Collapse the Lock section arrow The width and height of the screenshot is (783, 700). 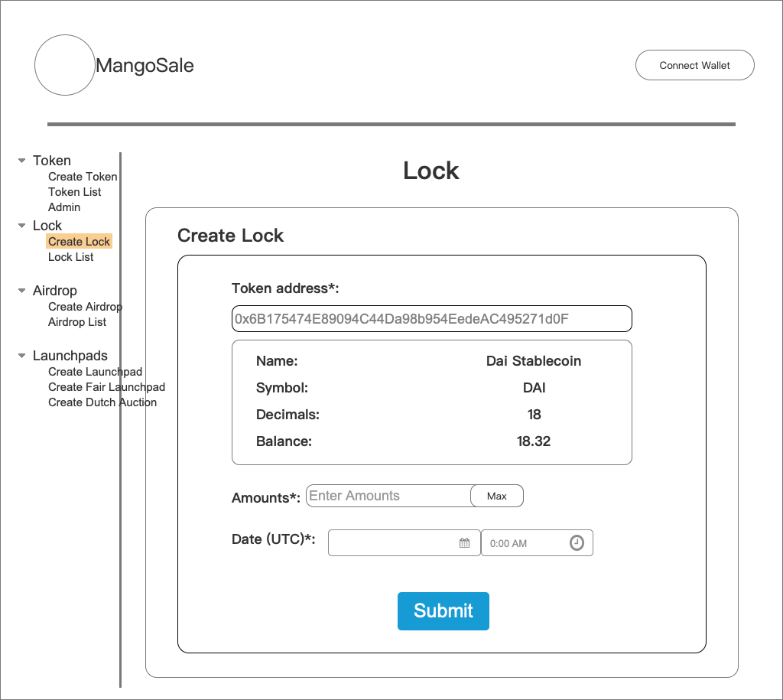(x=21, y=226)
